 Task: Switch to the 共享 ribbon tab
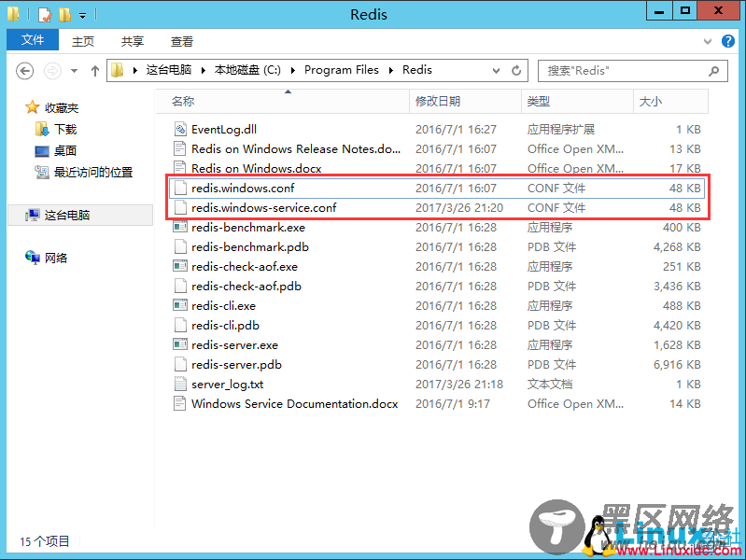(133, 41)
